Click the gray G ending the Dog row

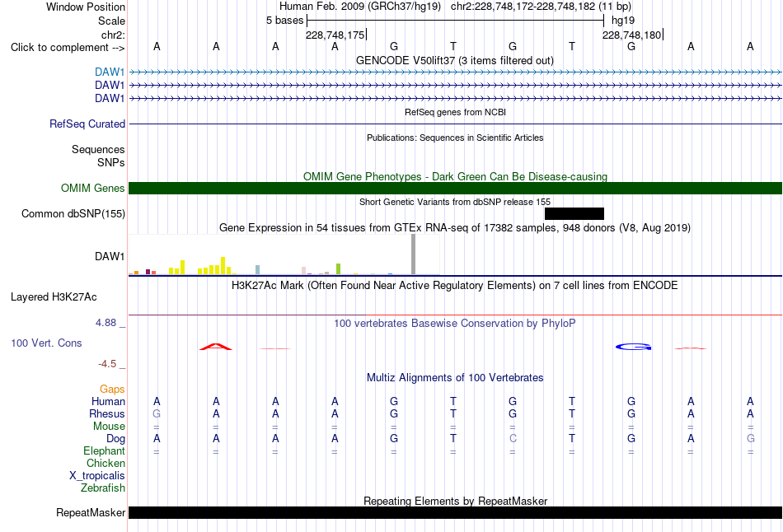751,439
